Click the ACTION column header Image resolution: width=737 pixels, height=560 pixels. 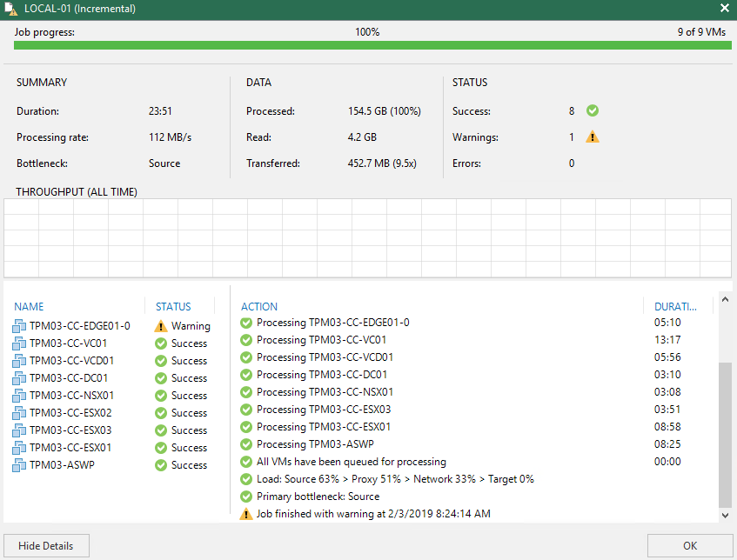(x=259, y=306)
